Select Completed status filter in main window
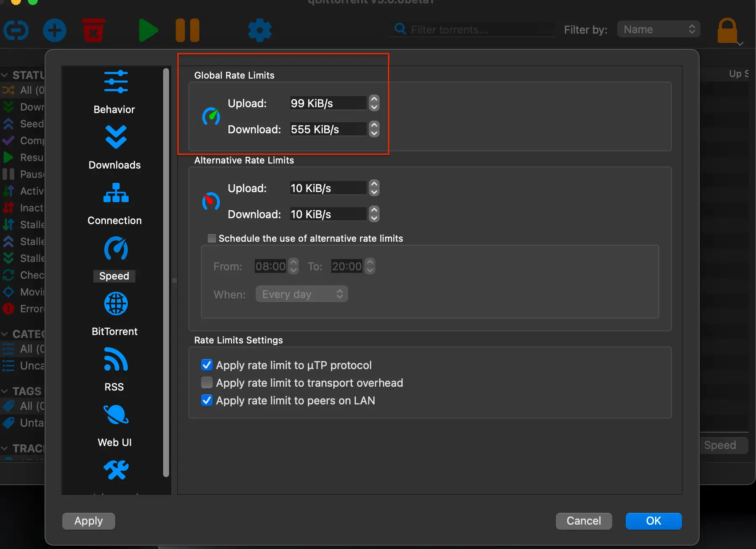 pyautogui.click(x=23, y=140)
